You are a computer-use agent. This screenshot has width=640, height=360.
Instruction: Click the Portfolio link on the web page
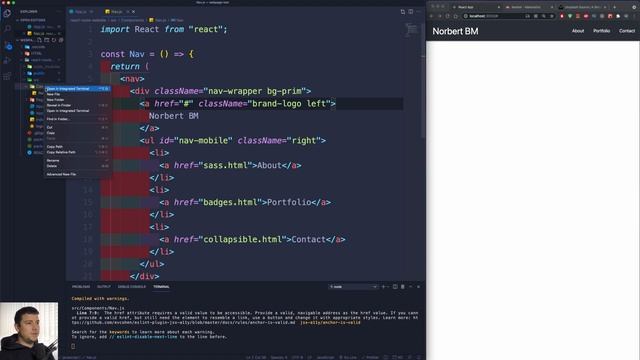[x=602, y=31]
